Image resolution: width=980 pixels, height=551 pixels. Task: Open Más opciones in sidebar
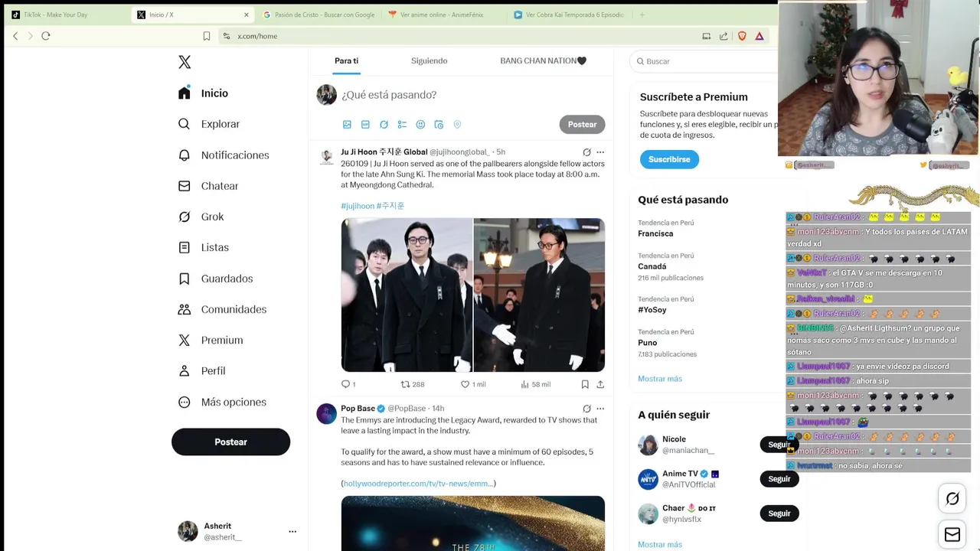click(222, 402)
